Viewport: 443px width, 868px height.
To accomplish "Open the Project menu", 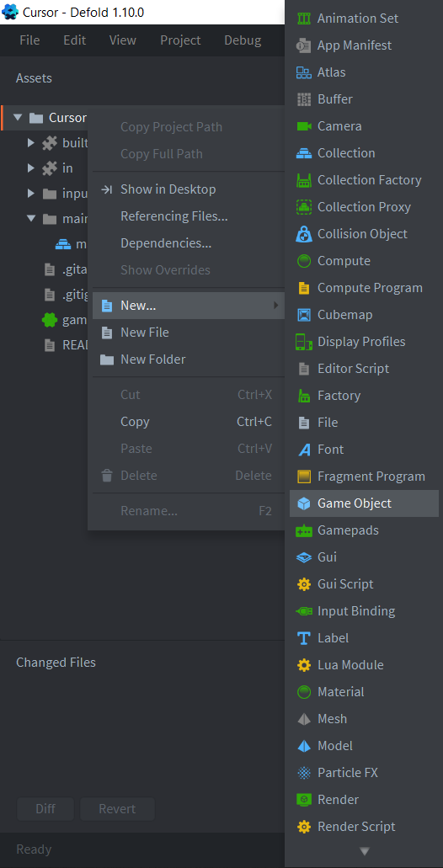I will [x=180, y=40].
